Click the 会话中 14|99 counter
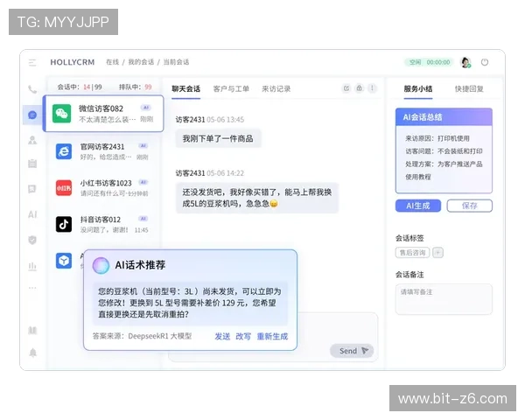The image size is (525, 420). (x=80, y=87)
